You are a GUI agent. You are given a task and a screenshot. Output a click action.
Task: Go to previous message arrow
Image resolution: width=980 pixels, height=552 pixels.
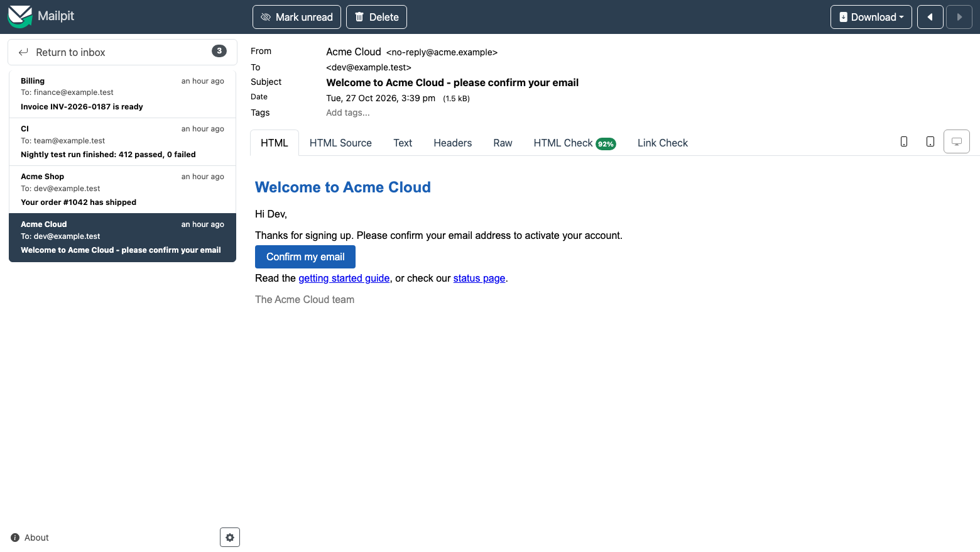(x=930, y=17)
